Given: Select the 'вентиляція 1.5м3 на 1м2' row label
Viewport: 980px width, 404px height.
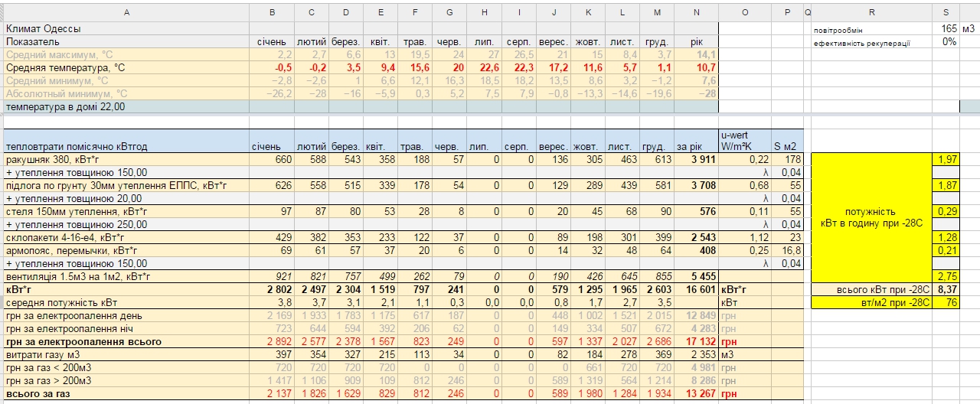Looking at the screenshot, I should pyautogui.click(x=127, y=276).
